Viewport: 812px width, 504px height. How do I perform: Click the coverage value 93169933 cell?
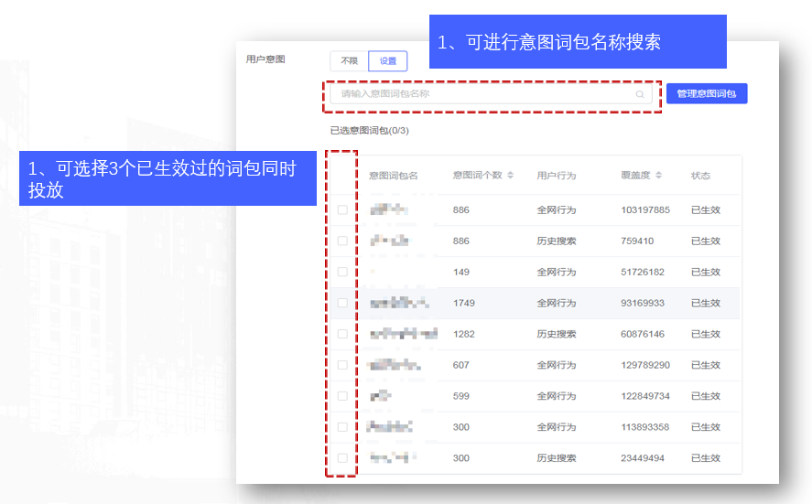coord(643,303)
